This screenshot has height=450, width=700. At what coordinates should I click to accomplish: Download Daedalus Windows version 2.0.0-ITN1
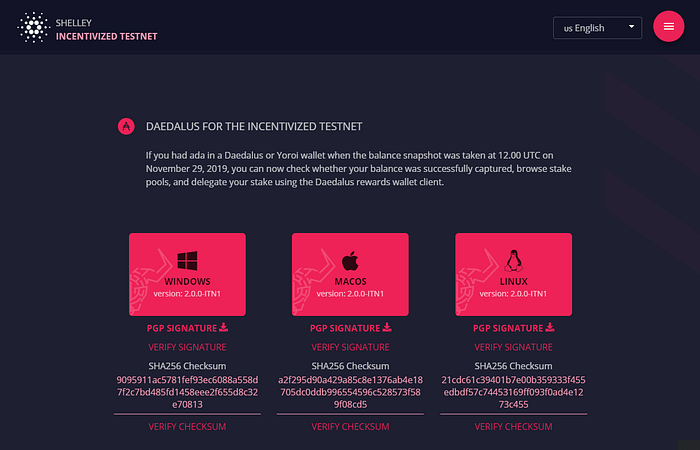(x=187, y=274)
